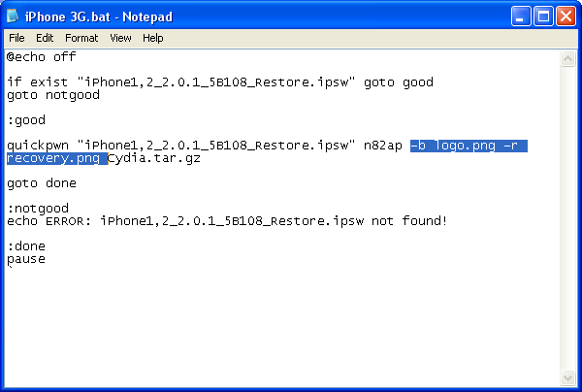Click on the 'pause' line
582x392 pixels.
26,259
